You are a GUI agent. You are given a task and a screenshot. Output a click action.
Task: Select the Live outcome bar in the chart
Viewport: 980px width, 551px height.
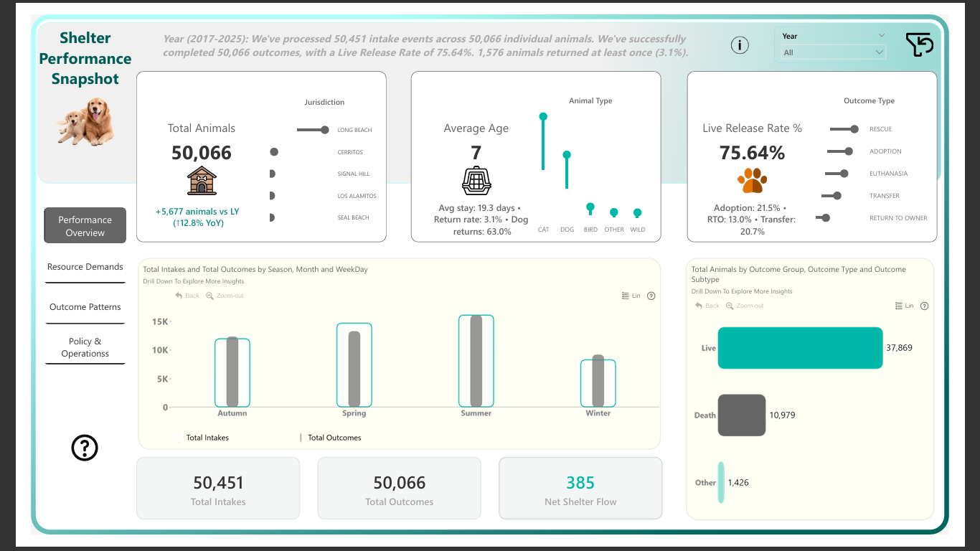[798, 348]
